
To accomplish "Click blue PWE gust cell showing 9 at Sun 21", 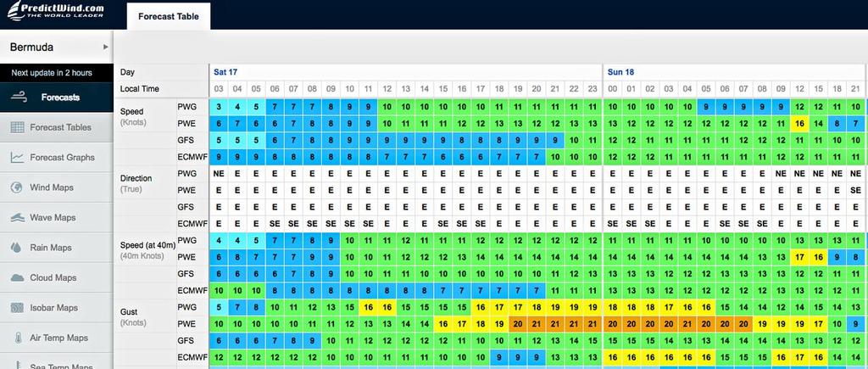I will 855,324.
